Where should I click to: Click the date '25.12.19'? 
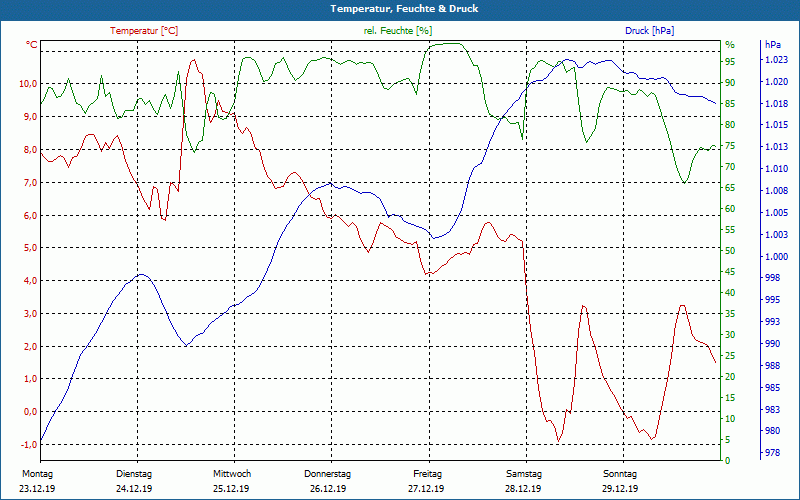[x=231, y=489]
